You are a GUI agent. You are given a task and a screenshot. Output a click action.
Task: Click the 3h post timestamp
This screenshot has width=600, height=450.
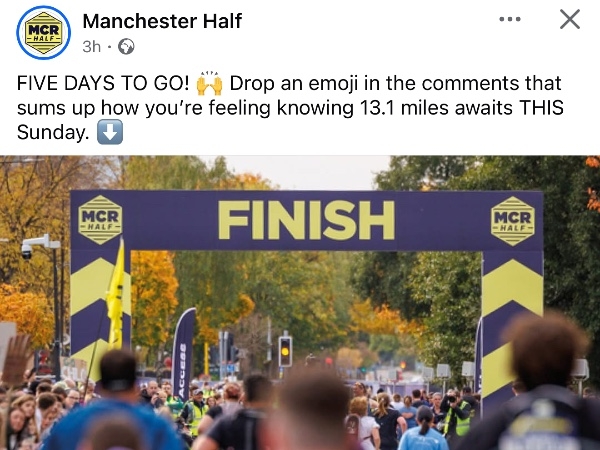91,47
